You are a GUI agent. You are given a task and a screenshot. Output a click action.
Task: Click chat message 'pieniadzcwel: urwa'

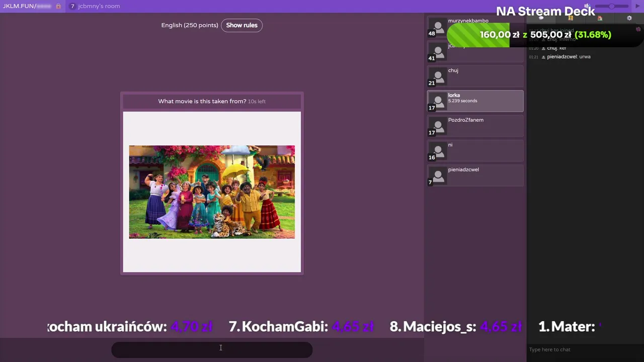(569, 57)
